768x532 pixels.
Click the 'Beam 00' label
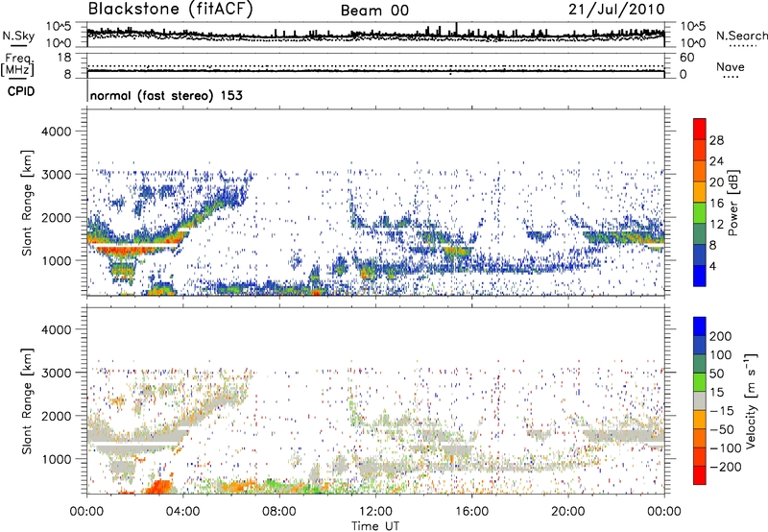point(374,11)
